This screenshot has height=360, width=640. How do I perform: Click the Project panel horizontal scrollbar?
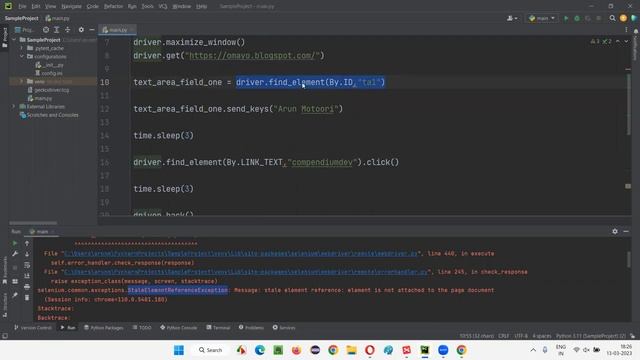(33, 223)
